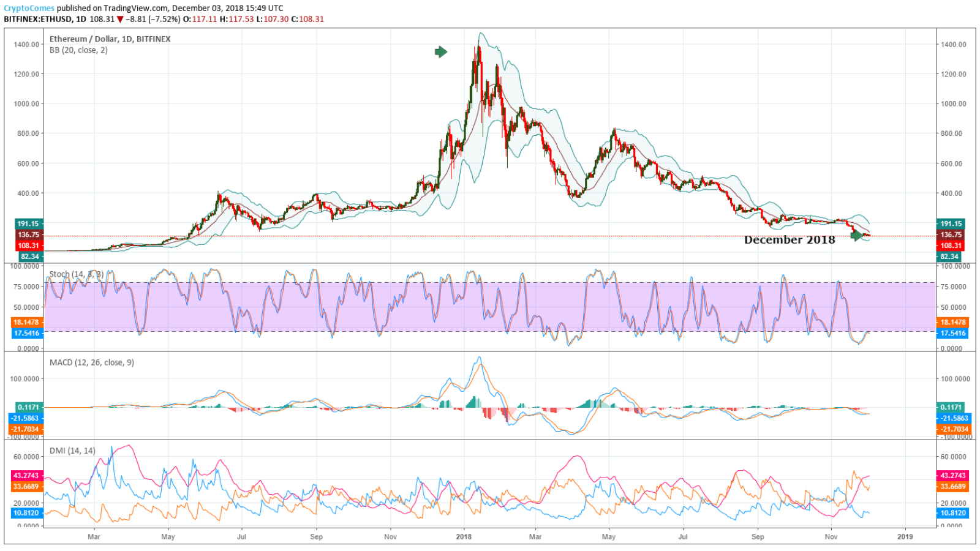980x551 pixels.
Task: Click the close value C:108.31 in header
Action: (307, 19)
